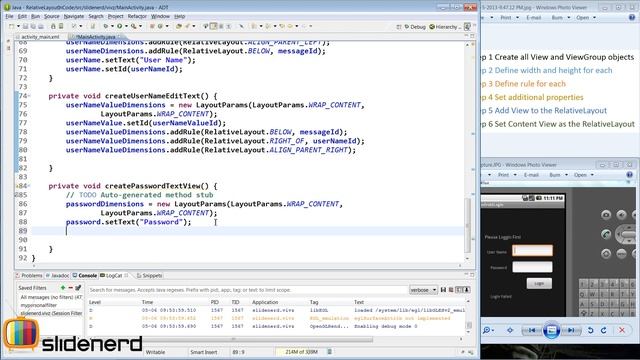Edit the selected saved LogCat filter icon
The width and height of the screenshot is (640, 360).
coord(78,288)
